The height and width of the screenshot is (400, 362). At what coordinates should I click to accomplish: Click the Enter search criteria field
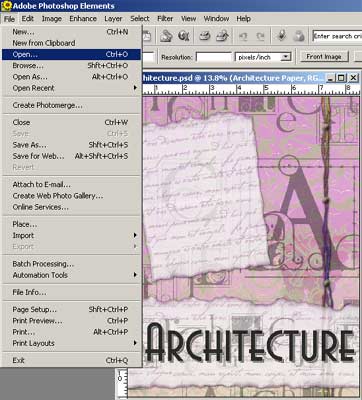[337, 36]
